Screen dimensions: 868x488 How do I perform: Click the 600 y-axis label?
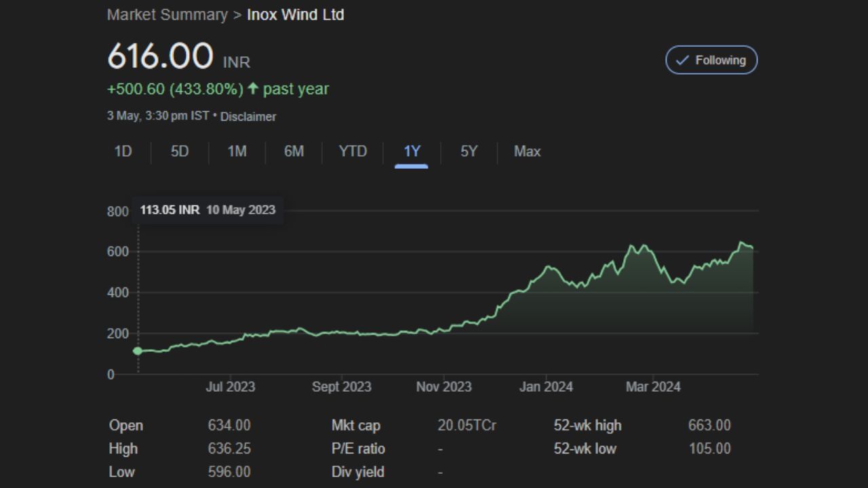click(x=118, y=252)
